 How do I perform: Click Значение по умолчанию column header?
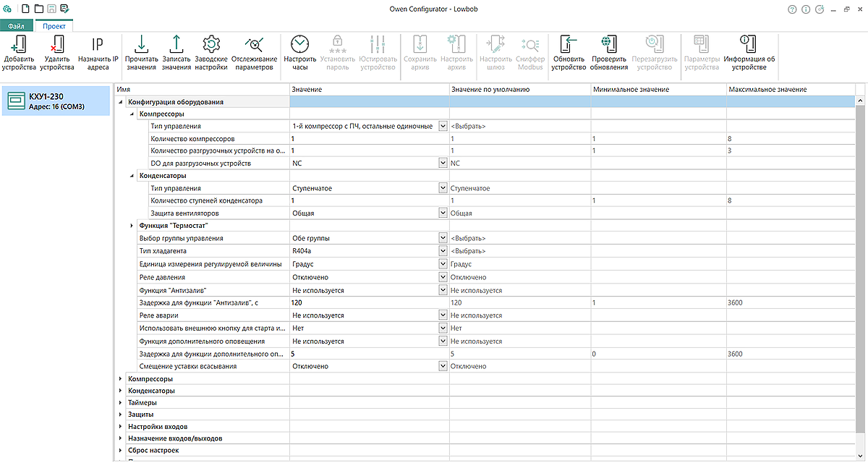pos(519,89)
